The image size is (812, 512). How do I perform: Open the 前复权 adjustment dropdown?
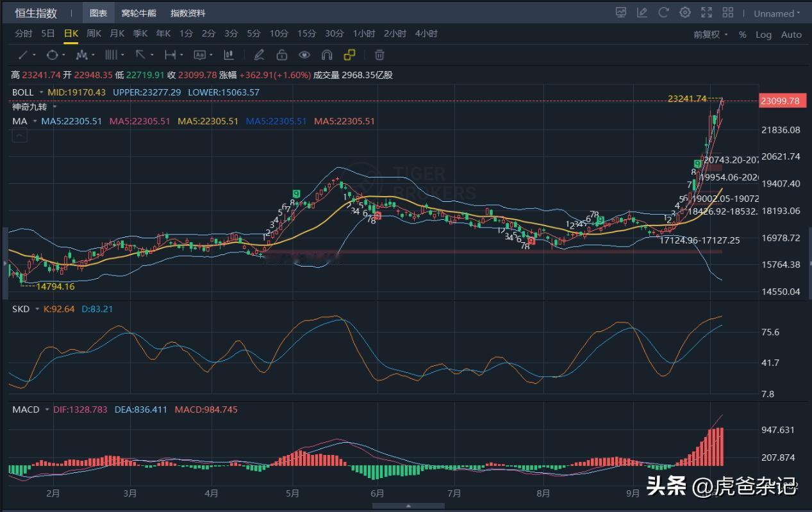click(x=711, y=35)
